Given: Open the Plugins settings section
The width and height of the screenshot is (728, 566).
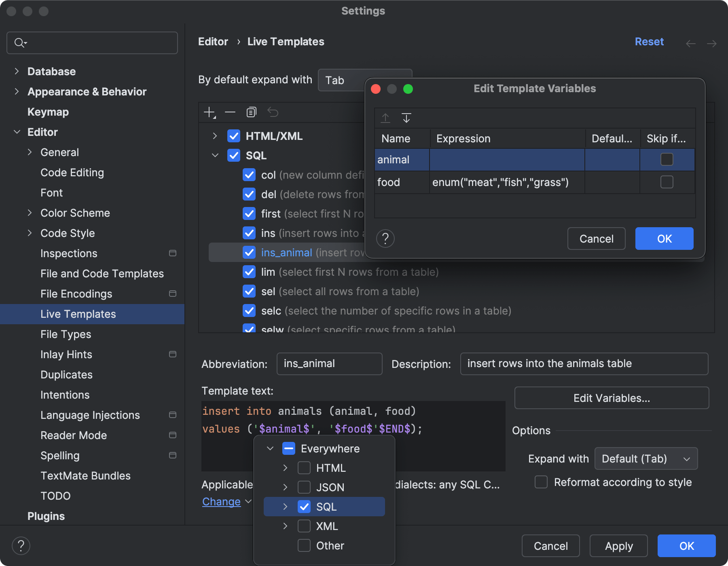Looking at the screenshot, I should (46, 516).
